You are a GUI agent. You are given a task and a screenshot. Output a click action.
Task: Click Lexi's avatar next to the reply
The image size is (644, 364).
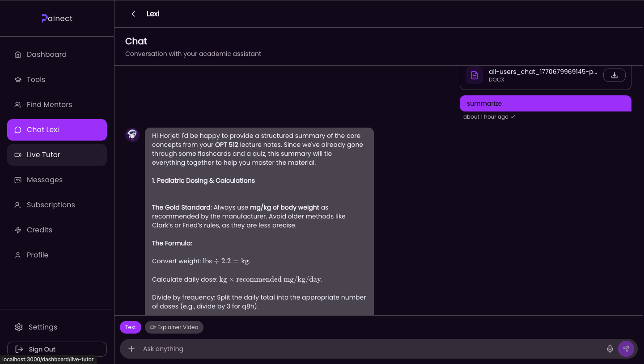click(132, 135)
